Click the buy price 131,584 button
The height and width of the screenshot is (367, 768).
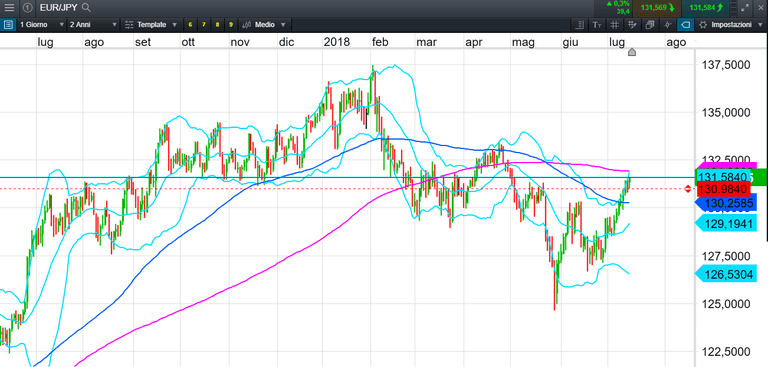(706, 7)
